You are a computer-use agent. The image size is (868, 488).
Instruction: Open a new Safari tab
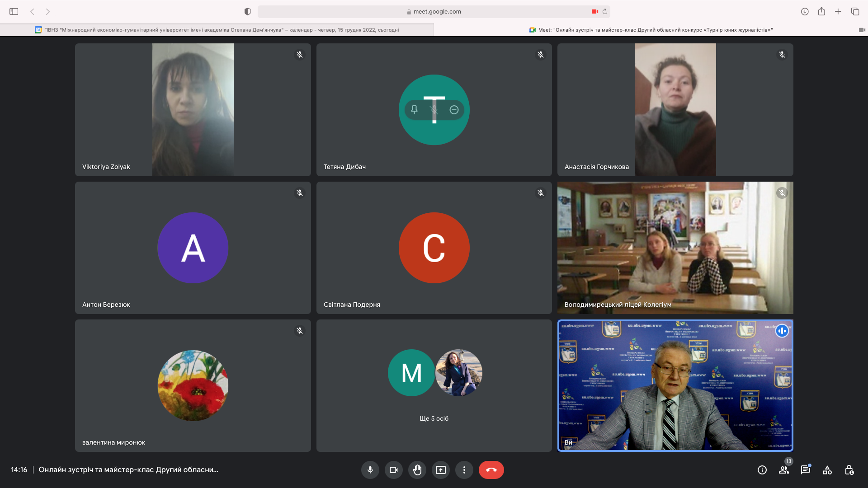pos(838,12)
